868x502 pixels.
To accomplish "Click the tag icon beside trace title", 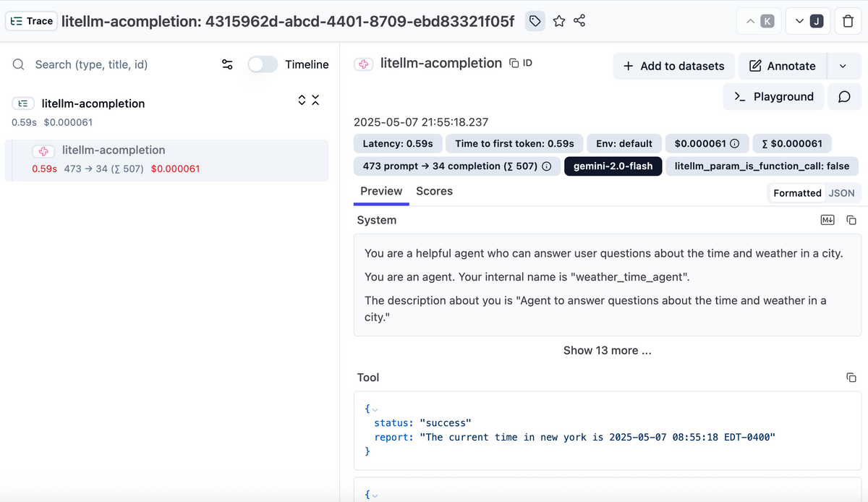I will pos(535,22).
